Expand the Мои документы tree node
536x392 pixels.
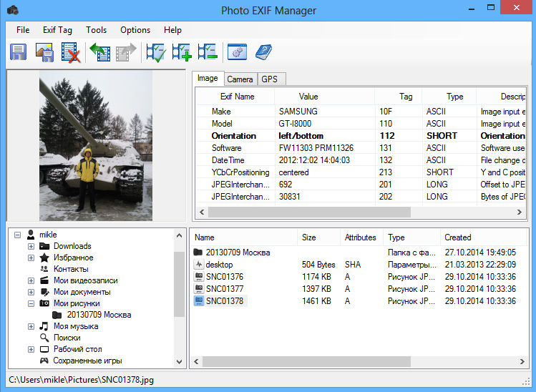coord(31,292)
